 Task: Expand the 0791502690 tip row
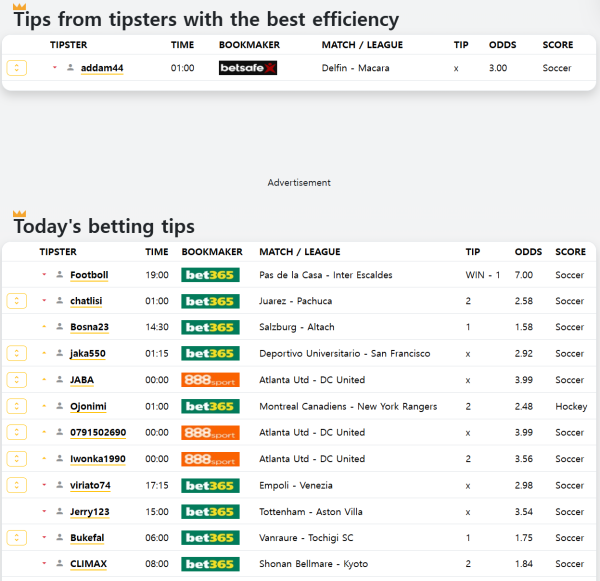point(16,433)
